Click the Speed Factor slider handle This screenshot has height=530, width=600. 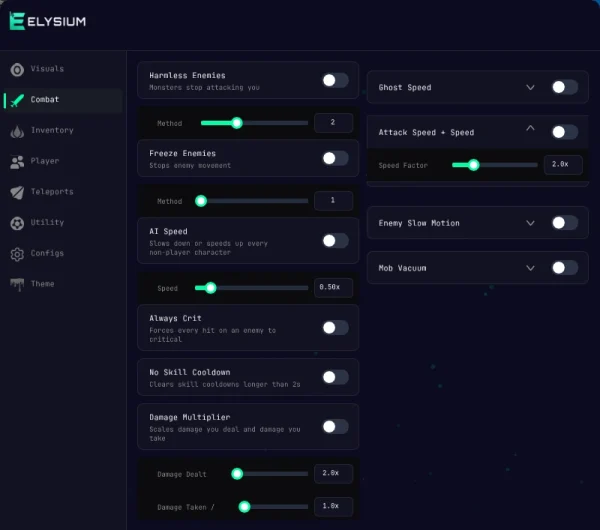(474, 165)
